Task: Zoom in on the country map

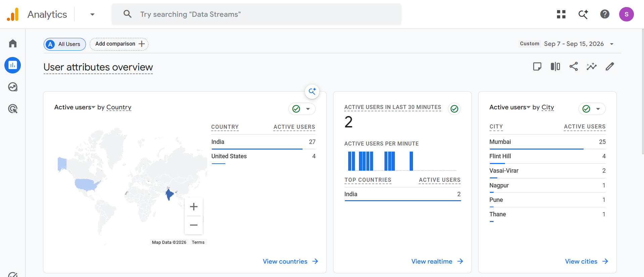Action: click(x=194, y=207)
